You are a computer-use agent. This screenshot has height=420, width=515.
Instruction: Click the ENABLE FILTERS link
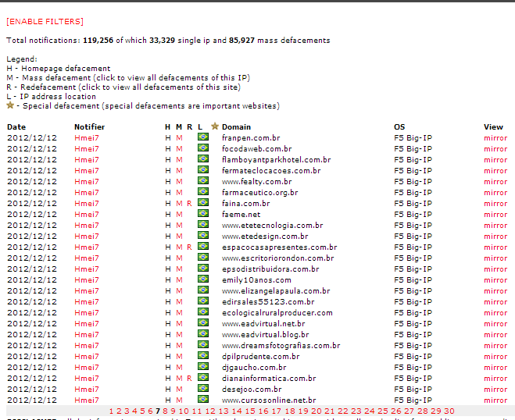[x=45, y=22]
